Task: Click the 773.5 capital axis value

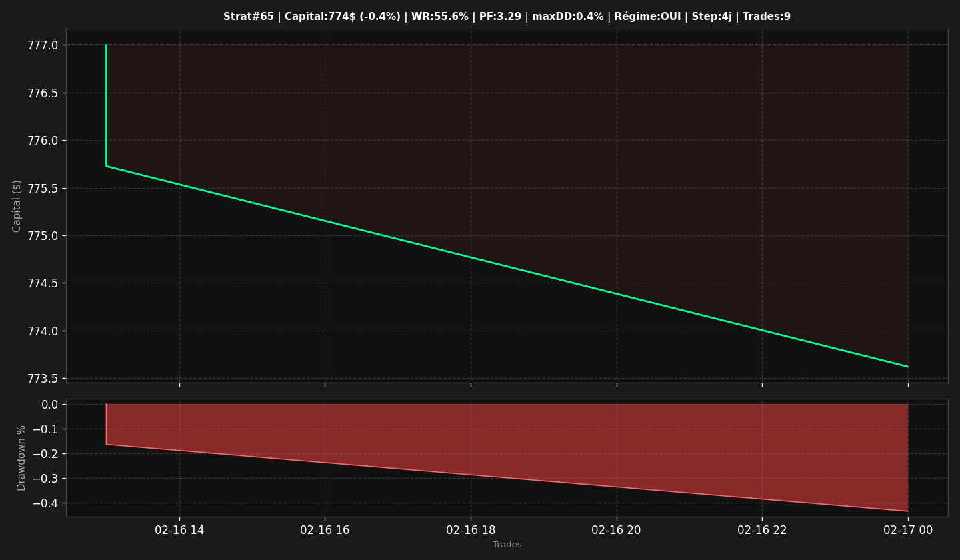Action: click(43, 379)
